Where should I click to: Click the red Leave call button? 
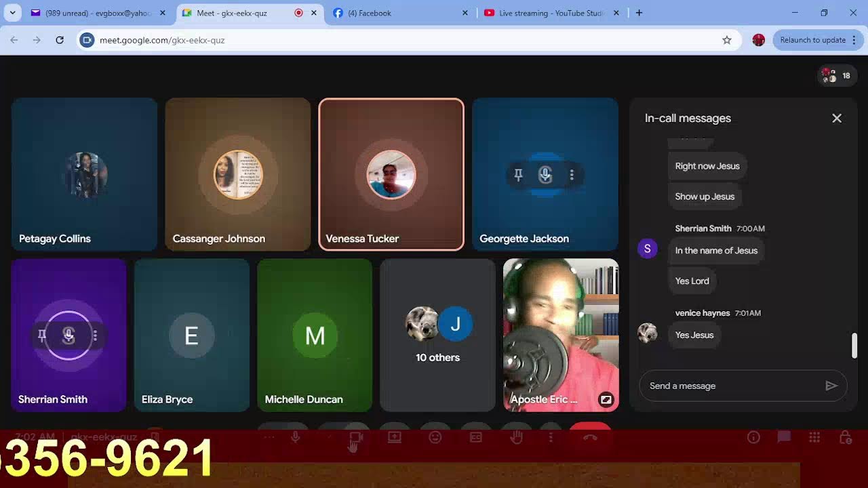[x=591, y=437]
